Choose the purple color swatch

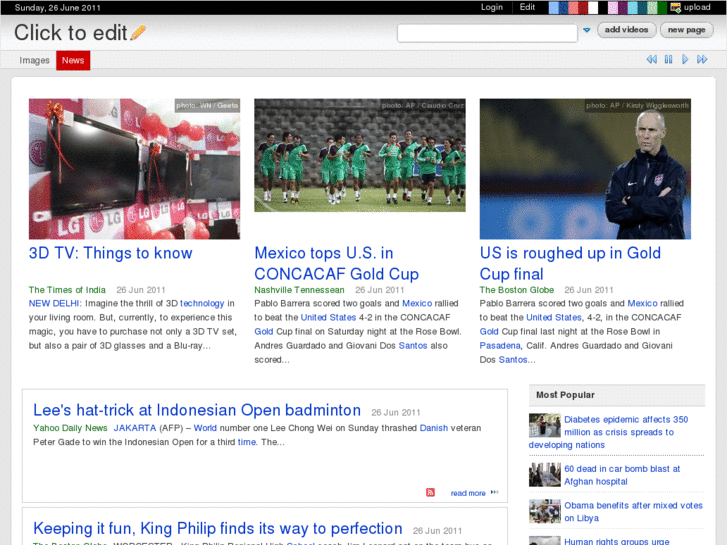[x=623, y=7]
